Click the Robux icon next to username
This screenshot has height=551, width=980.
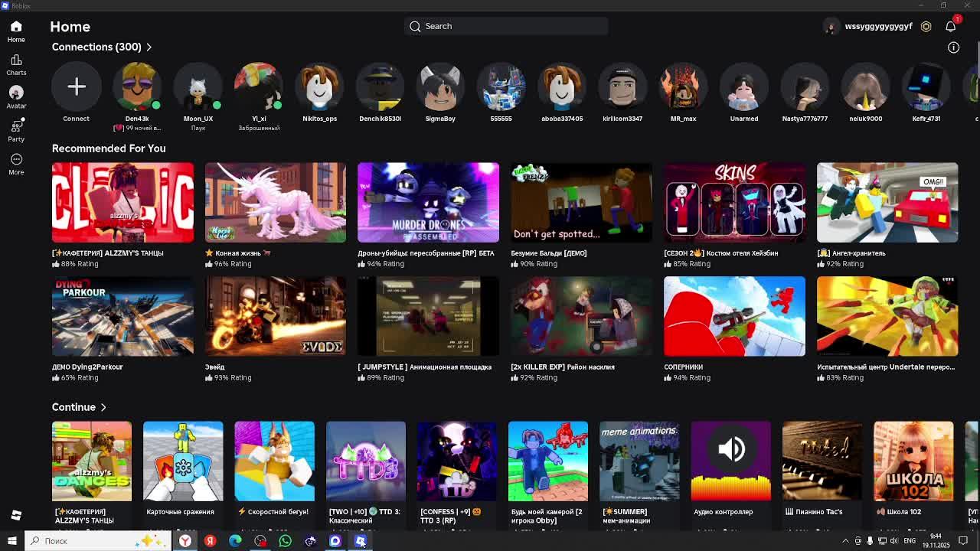[x=926, y=26]
